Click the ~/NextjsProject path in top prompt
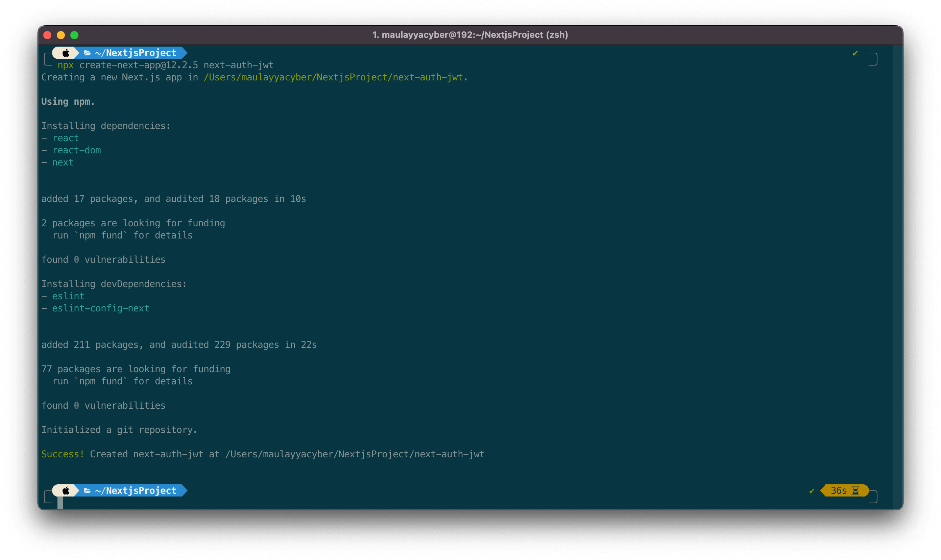The image size is (941, 560). pyautogui.click(x=136, y=53)
